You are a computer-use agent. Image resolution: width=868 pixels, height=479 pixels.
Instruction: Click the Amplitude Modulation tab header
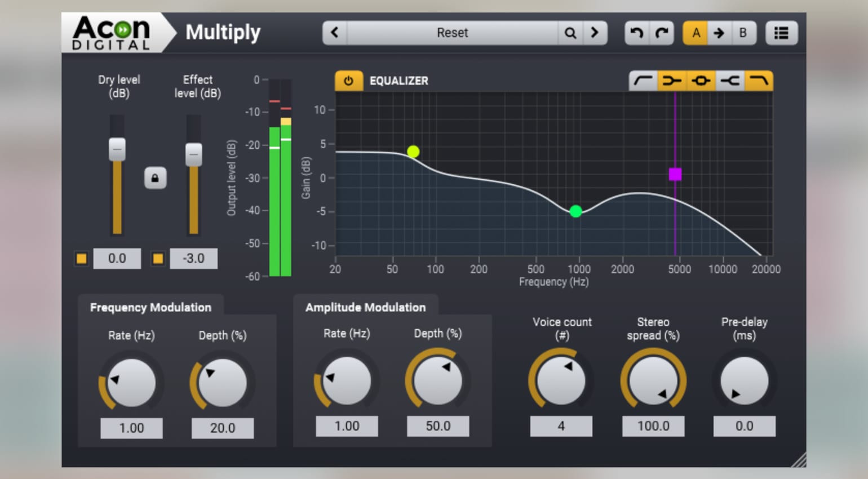[x=365, y=307]
